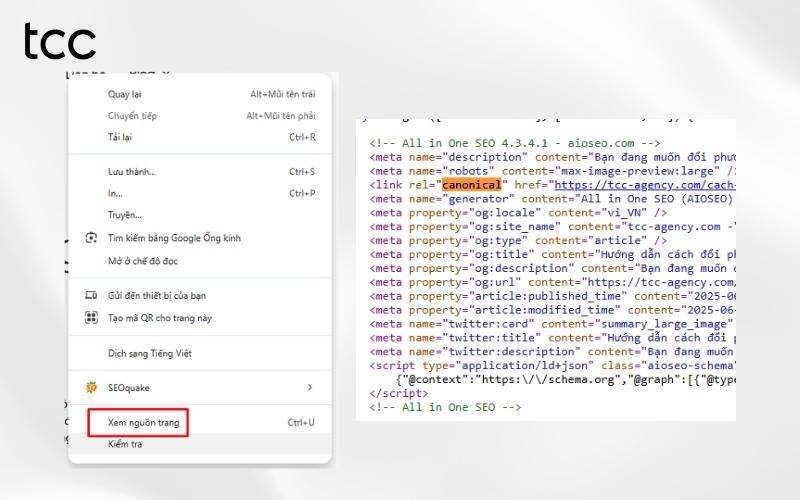Click the meta name="generator" line
The height and width of the screenshot is (500, 800).
[553, 198]
